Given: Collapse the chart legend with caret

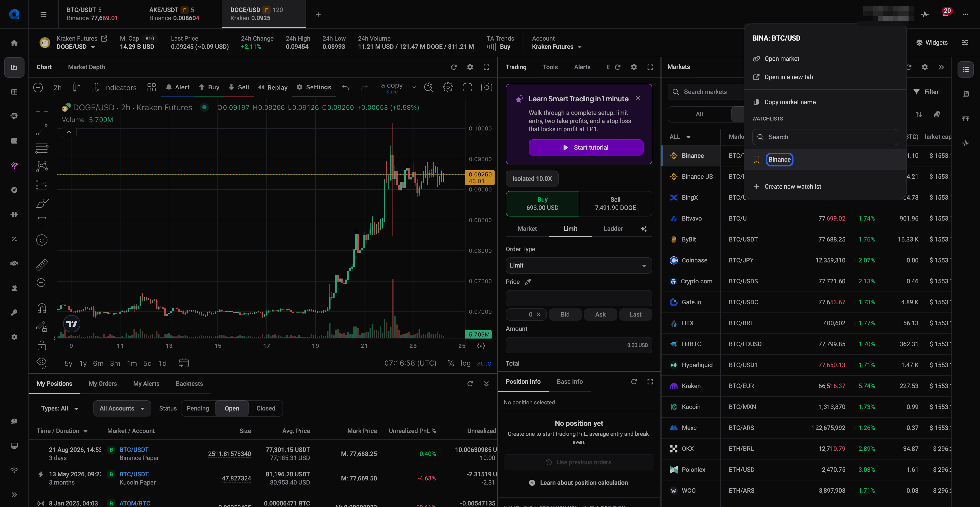Looking at the screenshot, I should point(69,132).
